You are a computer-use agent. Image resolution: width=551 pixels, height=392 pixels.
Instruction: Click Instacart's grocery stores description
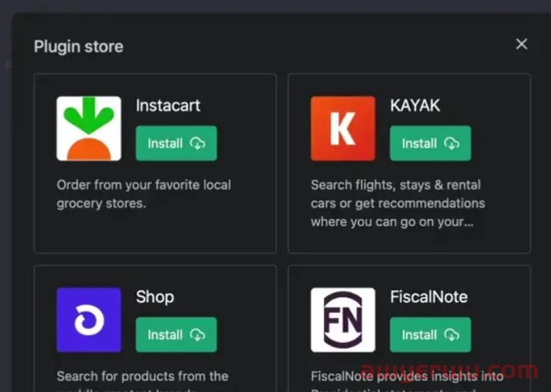click(x=144, y=194)
